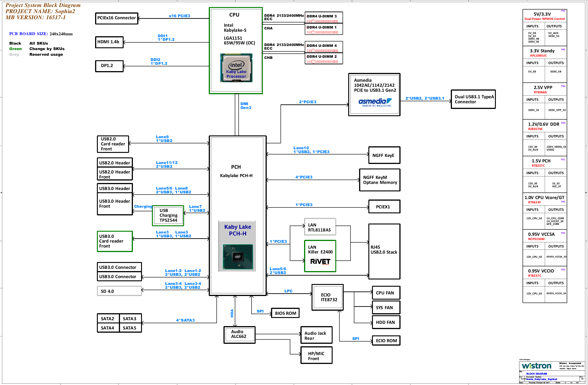This screenshot has width=588, height=385.
Task: Select the HDMI 1.4b block
Action: coord(109,42)
